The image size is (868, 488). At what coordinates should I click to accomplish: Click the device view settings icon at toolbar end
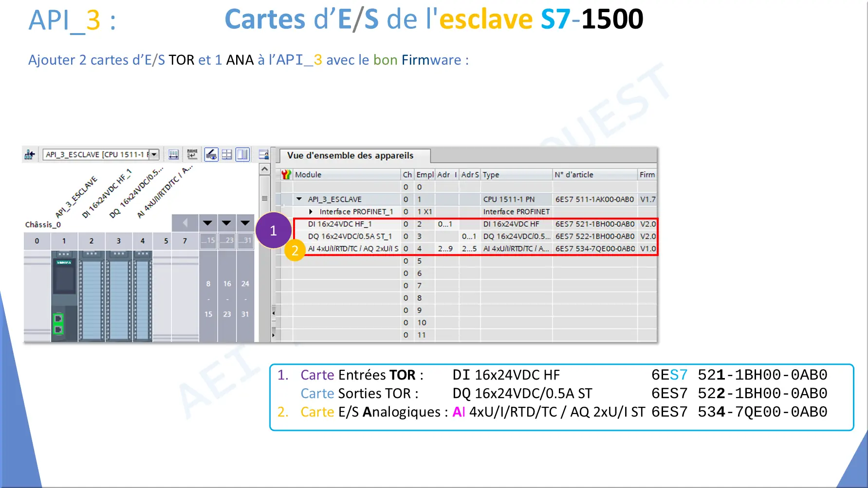pos(263,155)
